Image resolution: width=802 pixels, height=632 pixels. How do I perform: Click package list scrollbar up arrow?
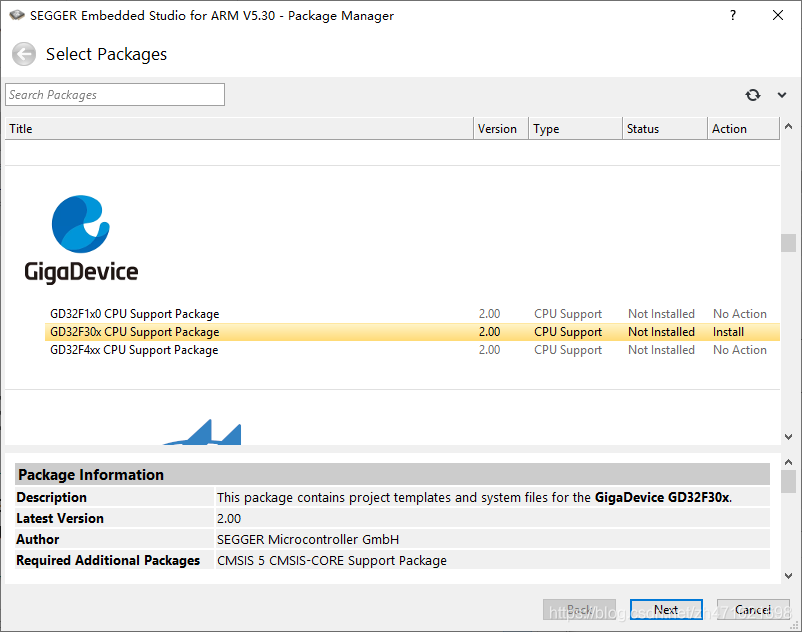point(788,126)
